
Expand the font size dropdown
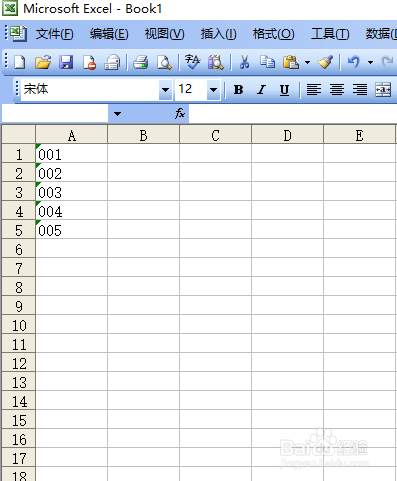pyautogui.click(x=213, y=90)
